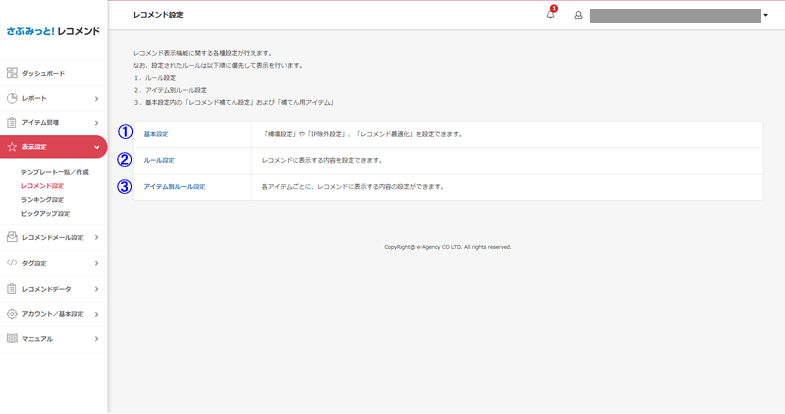The image size is (785, 414).
Task: Open テンプレート一覧／作成 submenu link
Action: [55, 172]
